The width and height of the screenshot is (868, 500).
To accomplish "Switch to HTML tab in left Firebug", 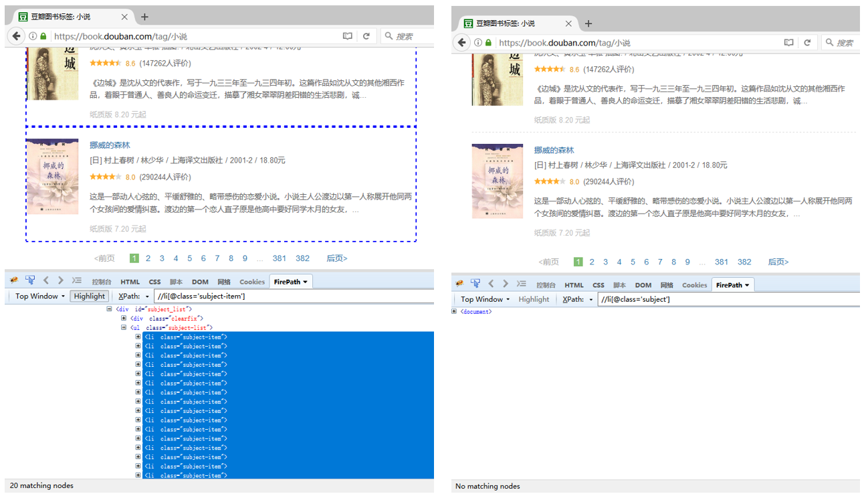I will pyautogui.click(x=130, y=282).
